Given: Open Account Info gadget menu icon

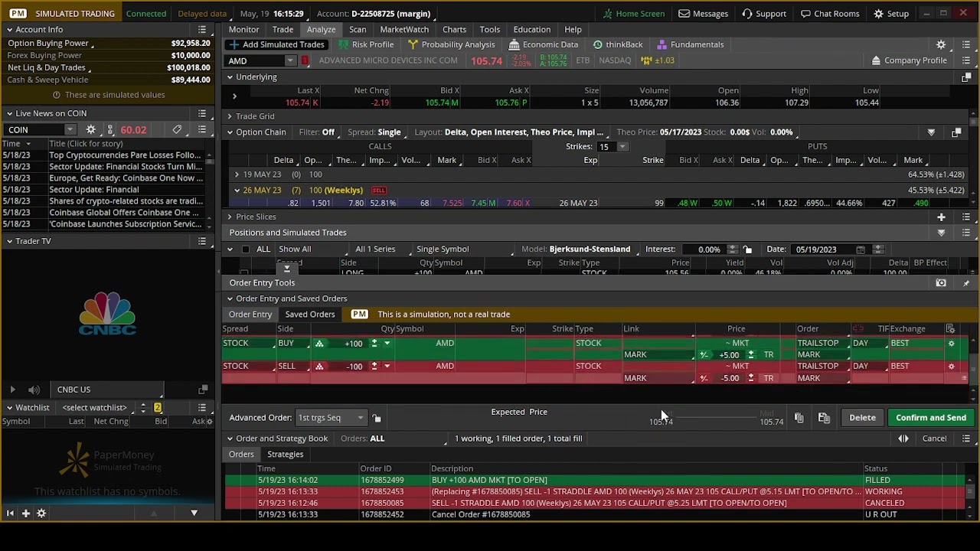Looking at the screenshot, I should [202, 29].
